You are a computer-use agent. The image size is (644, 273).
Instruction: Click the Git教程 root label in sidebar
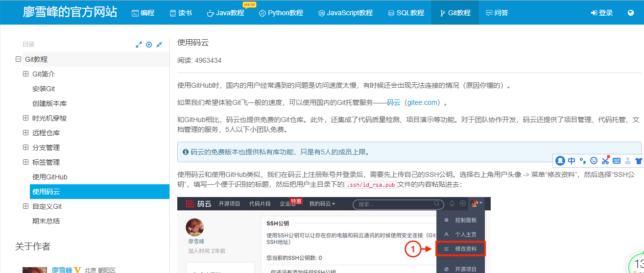tap(36, 59)
